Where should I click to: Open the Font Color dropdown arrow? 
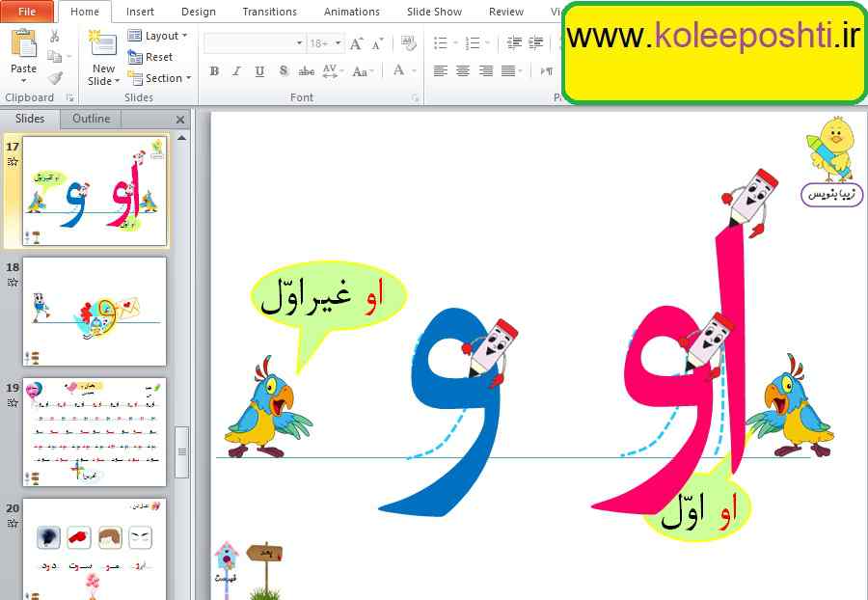point(413,71)
